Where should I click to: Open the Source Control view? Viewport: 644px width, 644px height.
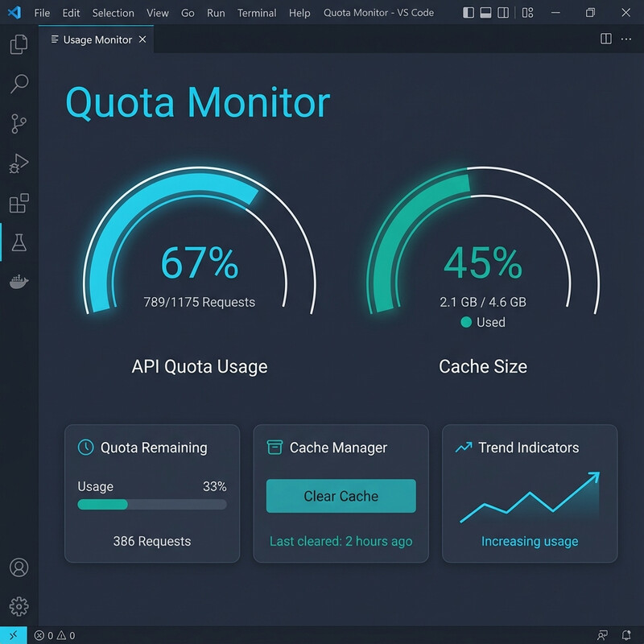click(19, 124)
